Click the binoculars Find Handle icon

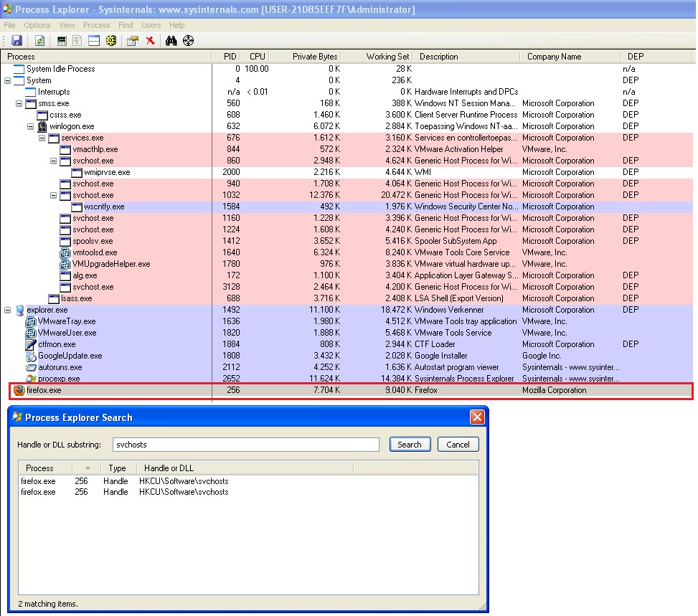[x=171, y=40]
